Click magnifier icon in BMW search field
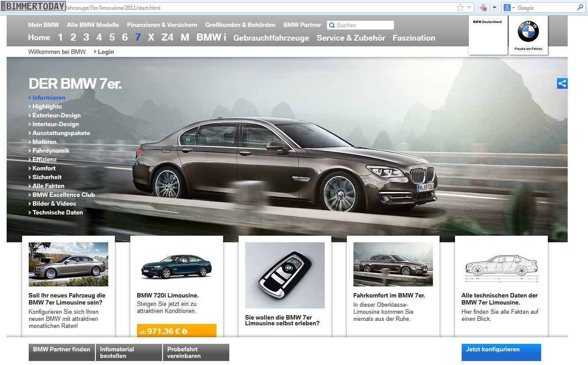 tap(332, 25)
